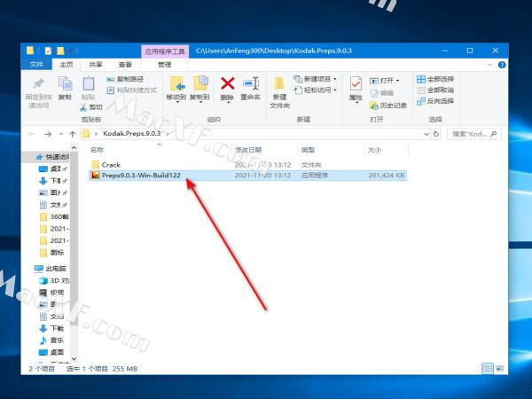Viewport: 532px width, 399px height.
Task: Click the 261,424 KB size cell
Action: point(386,176)
